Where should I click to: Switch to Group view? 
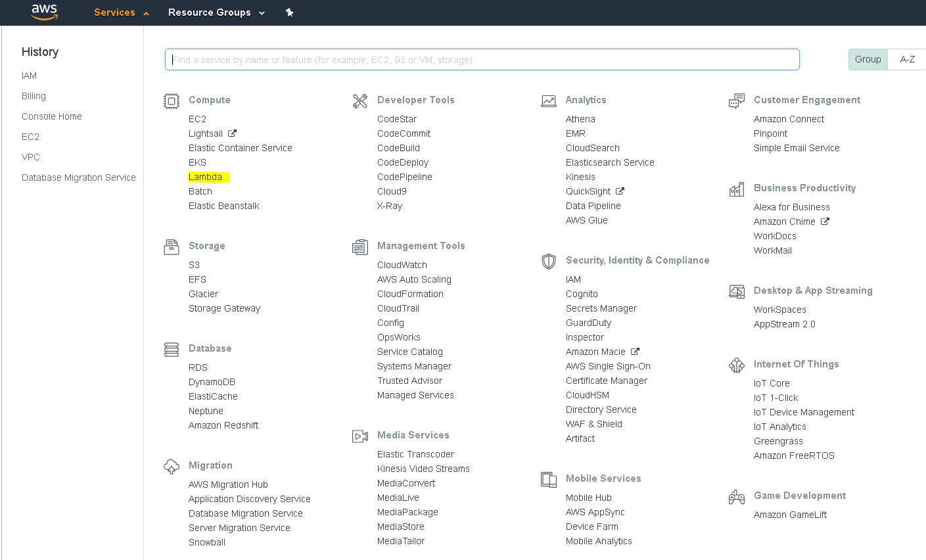tap(868, 59)
